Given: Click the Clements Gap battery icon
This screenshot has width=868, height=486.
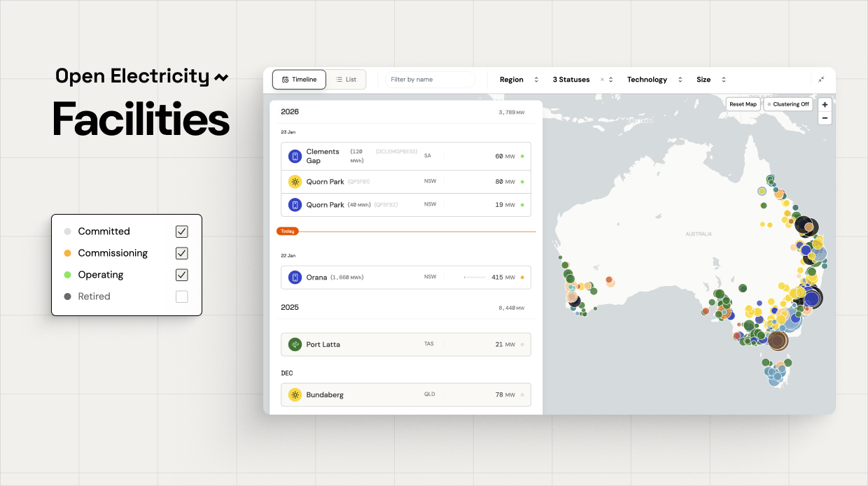Looking at the screenshot, I should point(295,156).
